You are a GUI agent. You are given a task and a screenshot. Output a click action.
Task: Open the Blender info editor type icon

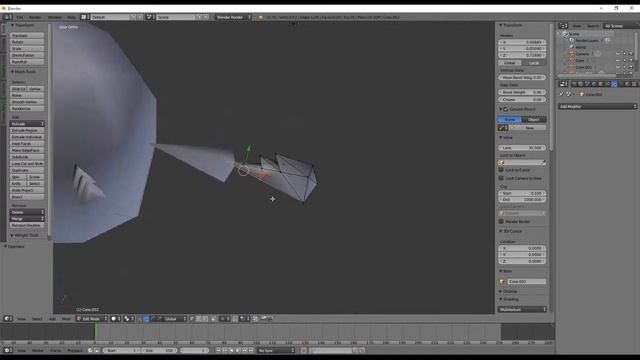pyautogui.click(x=7, y=17)
